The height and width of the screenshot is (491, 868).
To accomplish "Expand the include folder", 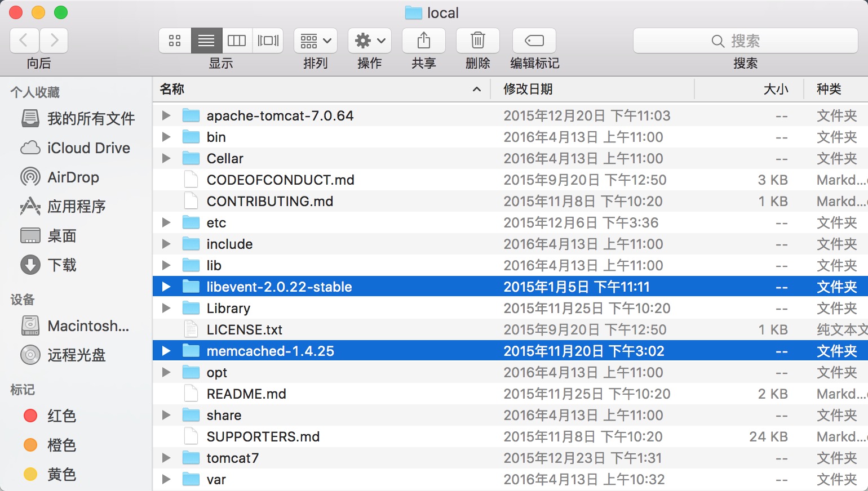I will [166, 244].
